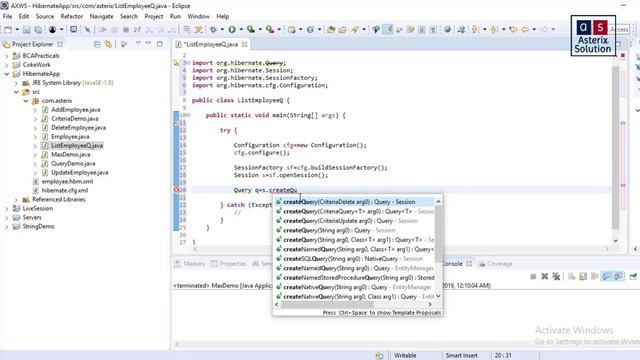Click Remove All Terminated Launches icon
The height and width of the screenshot is (360, 640).
click(556, 277)
